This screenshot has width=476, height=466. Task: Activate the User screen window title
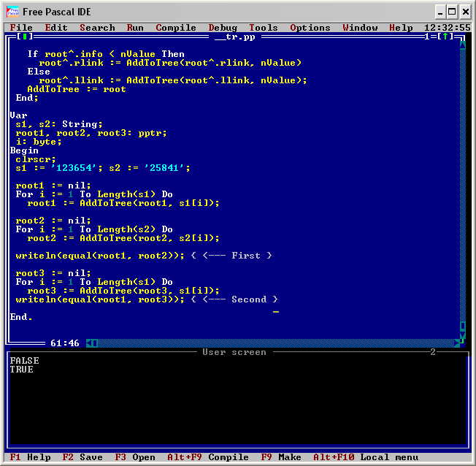(234, 352)
